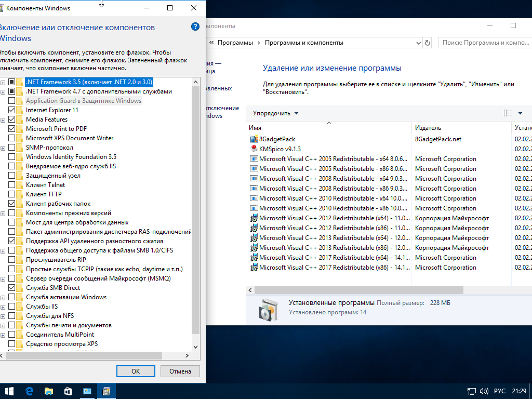Click the Отмена button

pyautogui.click(x=180, y=371)
